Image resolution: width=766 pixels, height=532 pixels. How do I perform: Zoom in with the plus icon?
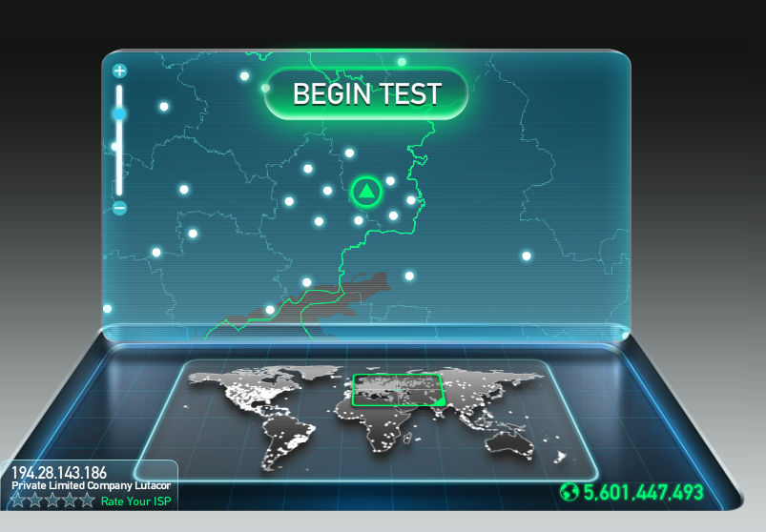119,71
